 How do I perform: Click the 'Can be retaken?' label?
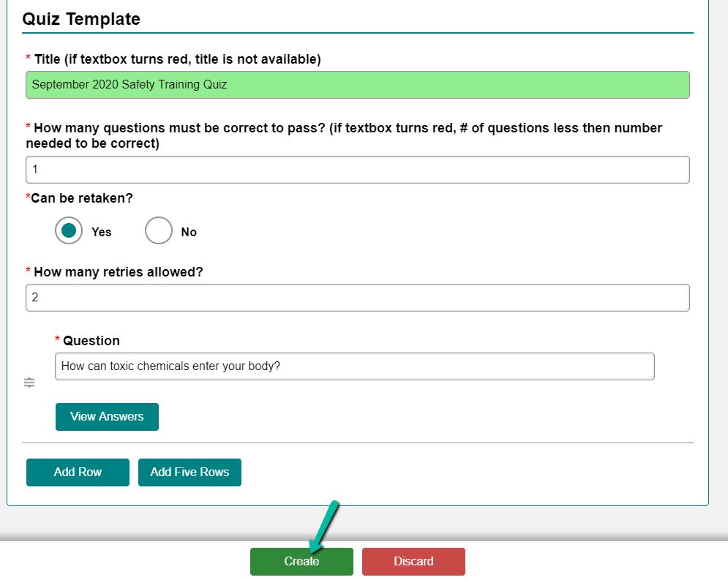[x=79, y=198]
